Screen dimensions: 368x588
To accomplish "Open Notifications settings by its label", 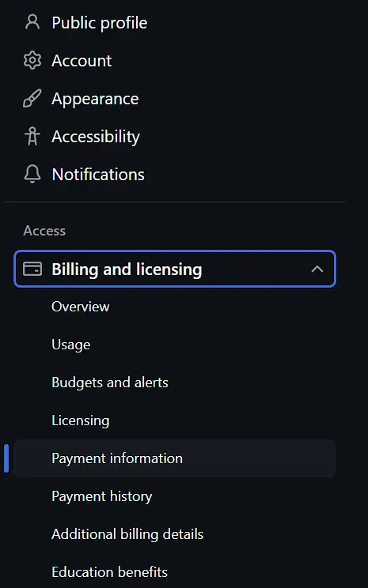I will pyautogui.click(x=98, y=175).
